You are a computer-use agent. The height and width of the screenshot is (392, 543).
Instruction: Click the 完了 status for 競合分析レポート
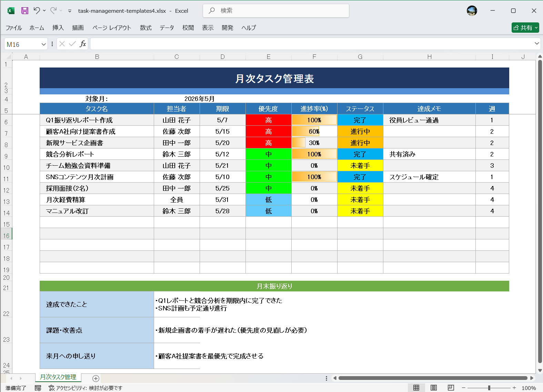point(360,154)
